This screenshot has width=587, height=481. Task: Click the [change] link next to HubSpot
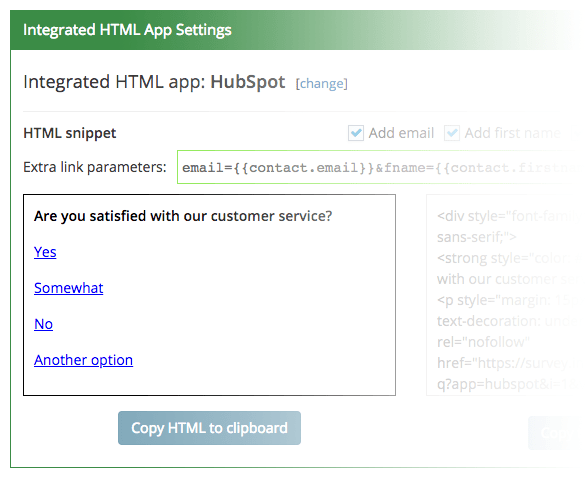click(x=322, y=83)
